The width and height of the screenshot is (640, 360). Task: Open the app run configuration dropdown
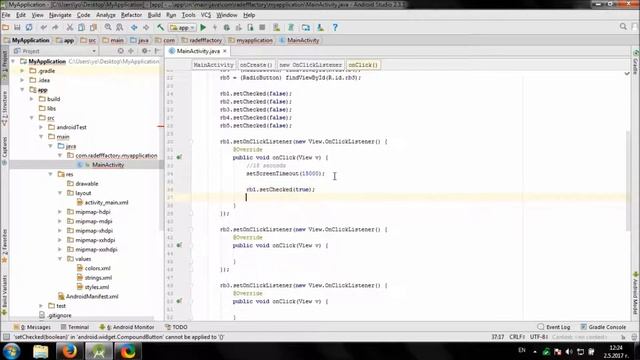point(182,27)
